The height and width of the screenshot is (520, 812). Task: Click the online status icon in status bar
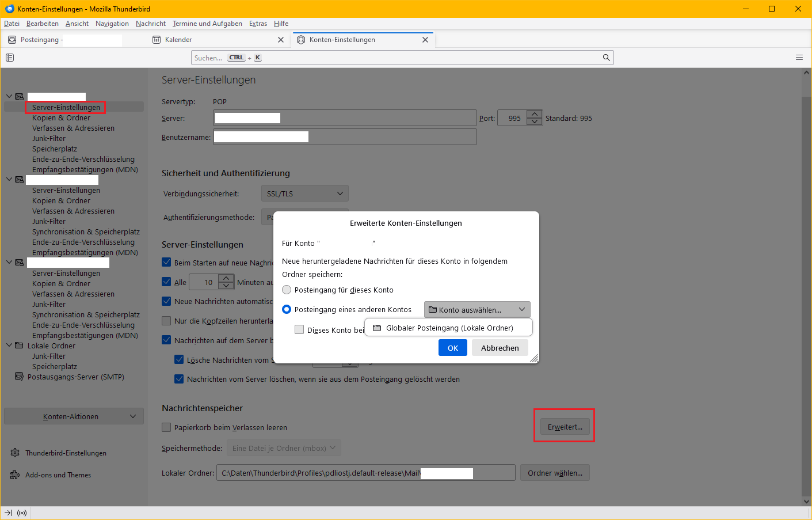point(22,513)
